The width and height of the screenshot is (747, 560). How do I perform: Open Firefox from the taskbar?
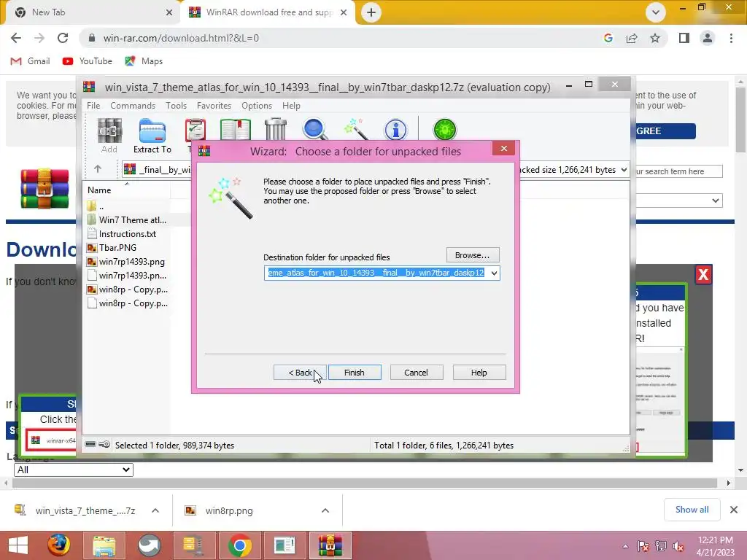pyautogui.click(x=58, y=545)
